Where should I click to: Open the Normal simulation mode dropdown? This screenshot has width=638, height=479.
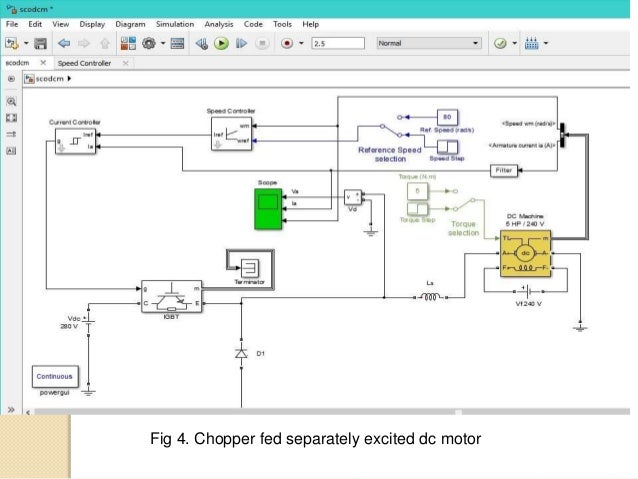tap(428, 43)
